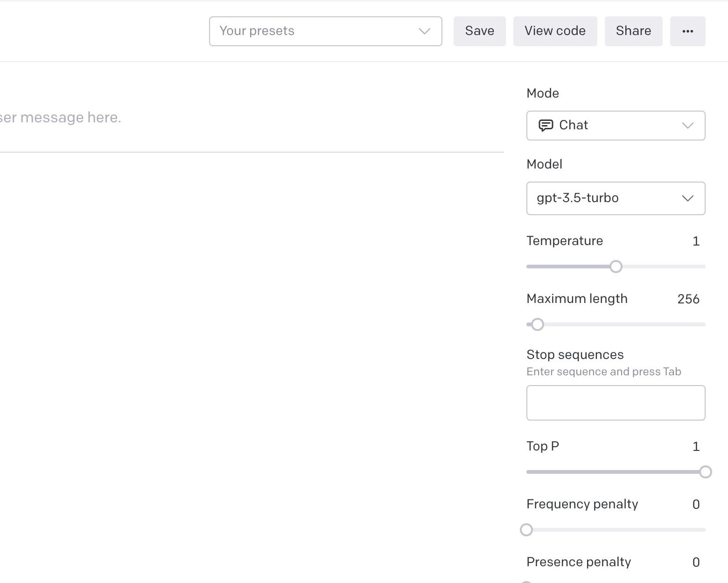Viewport: 728px width, 583px height.
Task: Click the Temperature slider handle
Action: [616, 267]
